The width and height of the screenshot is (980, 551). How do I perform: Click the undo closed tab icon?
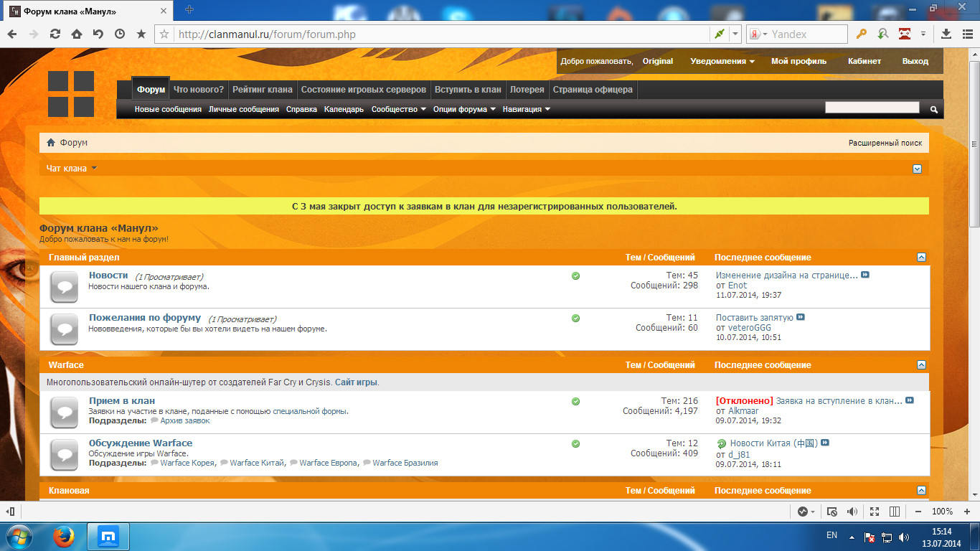(98, 34)
